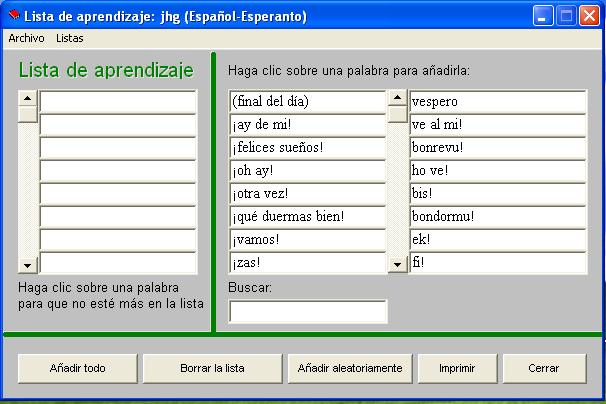The height and width of the screenshot is (404, 606).
Task: Click Añadir aleatoriamente button
Action: (350, 368)
